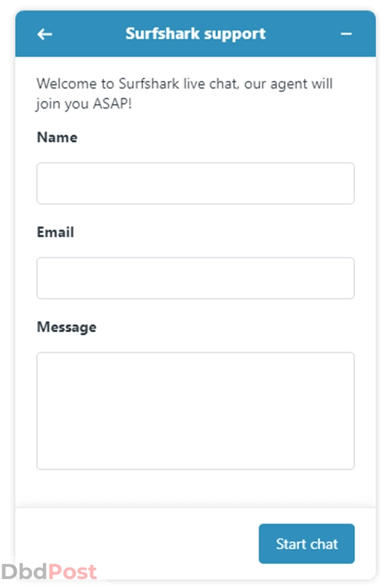The image size is (391, 588).
Task: Select the Name field label
Action: (57, 138)
